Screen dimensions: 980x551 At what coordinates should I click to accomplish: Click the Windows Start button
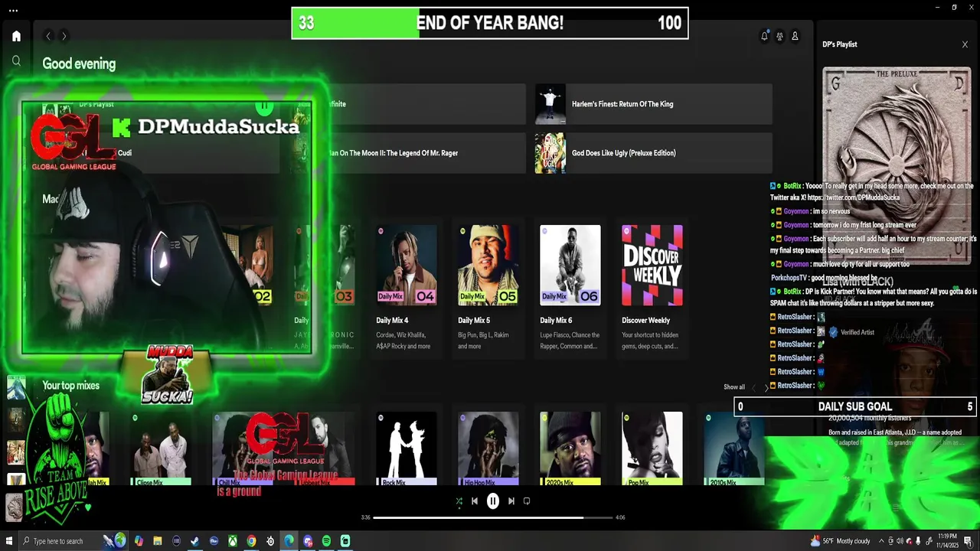point(9,541)
